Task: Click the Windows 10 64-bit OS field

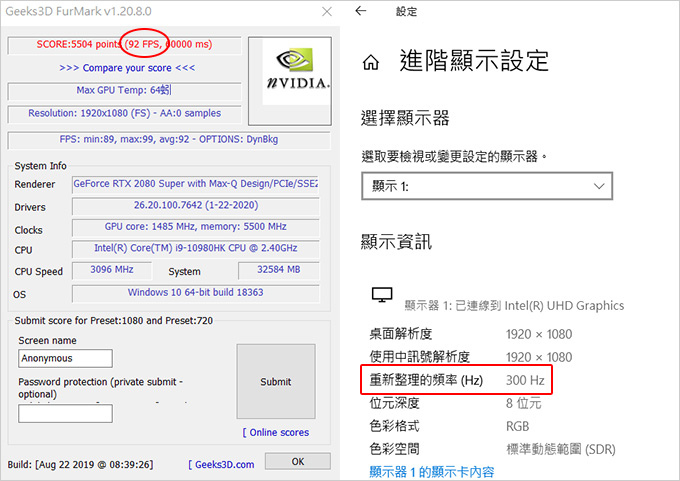Action: (196, 293)
